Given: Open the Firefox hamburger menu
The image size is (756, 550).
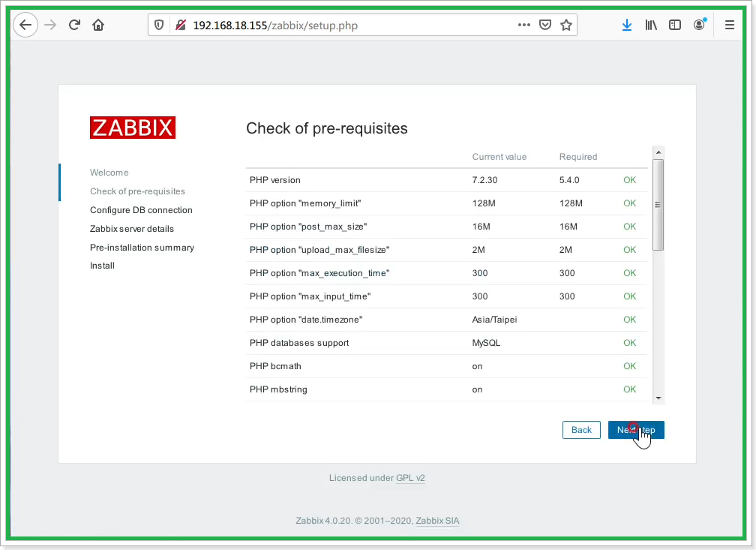Looking at the screenshot, I should 730,25.
